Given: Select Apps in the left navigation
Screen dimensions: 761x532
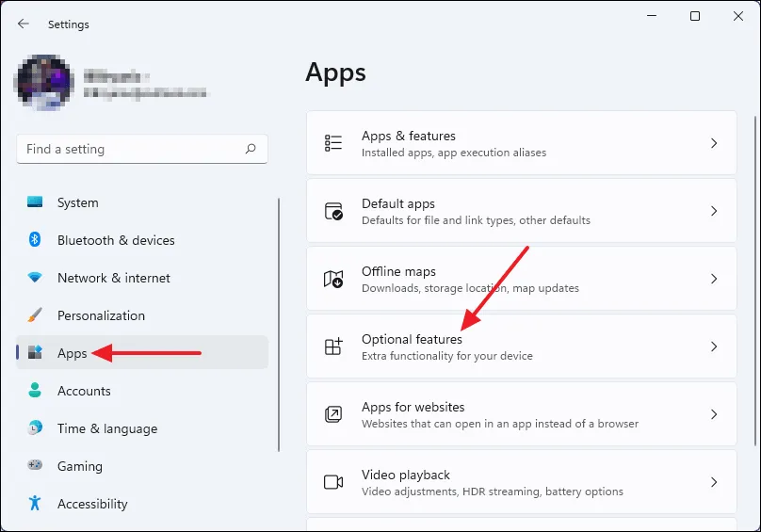Looking at the screenshot, I should [72, 353].
